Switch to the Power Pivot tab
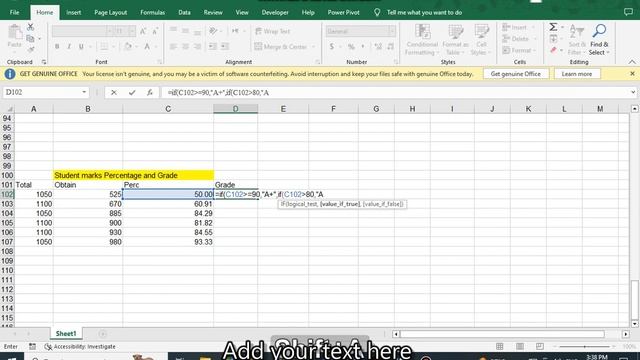The image size is (640, 360). tap(343, 12)
